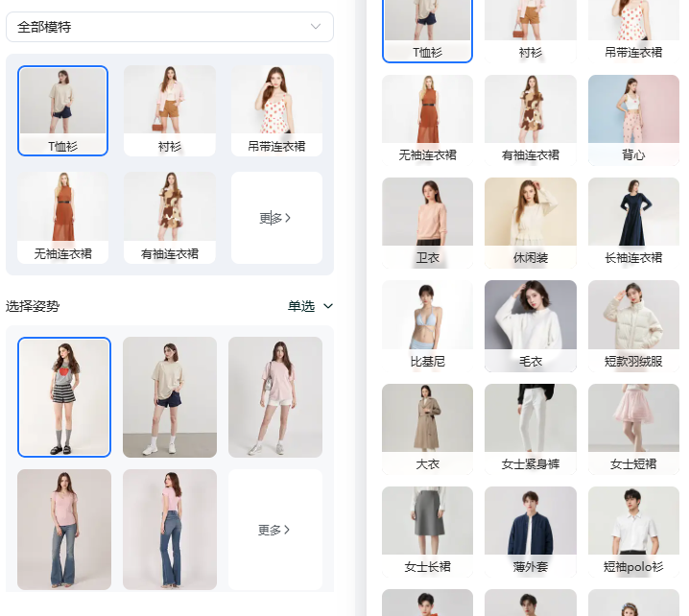Pick the 女士短裙 category card
689x616 pixels.
tap(633, 429)
